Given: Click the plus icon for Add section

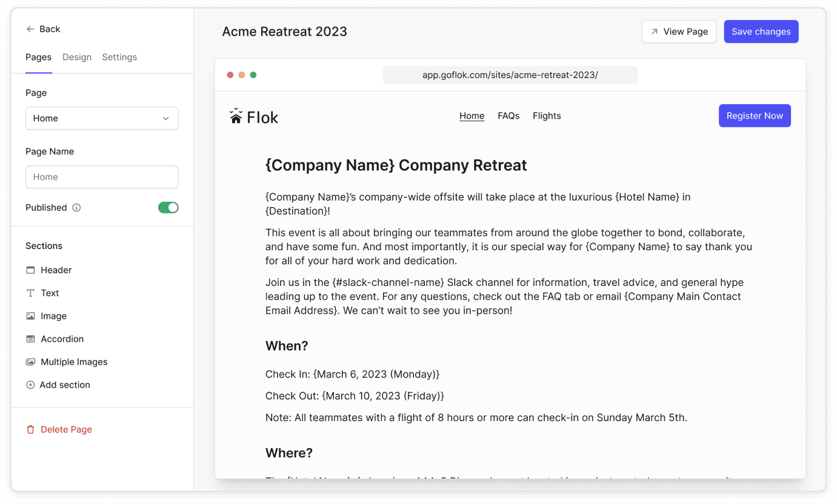Looking at the screenshot, I should click(30, 385).
